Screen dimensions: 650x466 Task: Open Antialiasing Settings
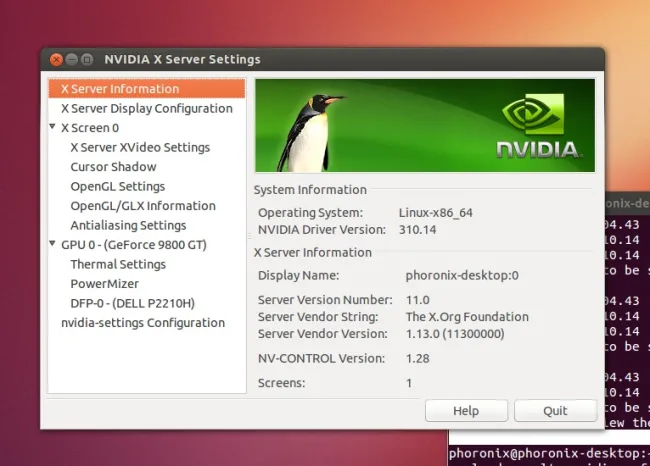pyautogui.click(x=128, y=225)
